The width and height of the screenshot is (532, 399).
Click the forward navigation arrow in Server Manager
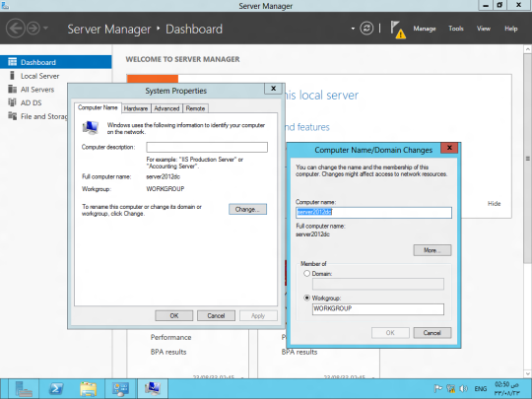(33, 29)
